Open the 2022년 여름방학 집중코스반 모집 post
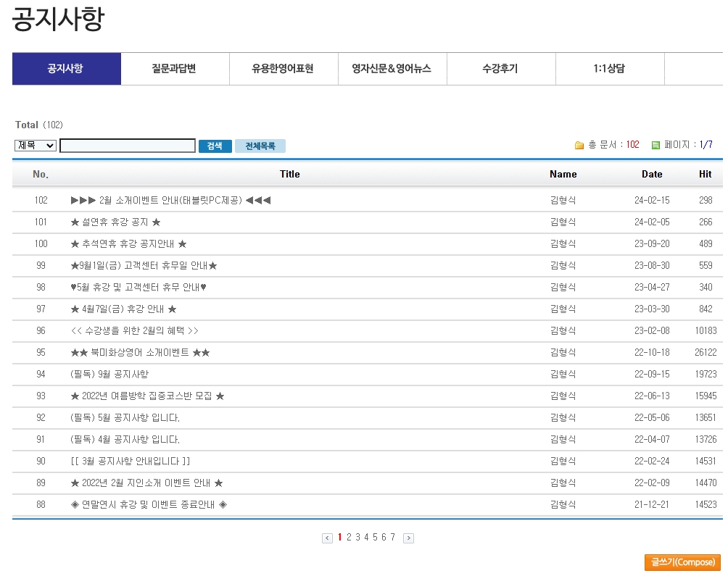The height and width of the screenshot is (576, 728). [147, 396]
